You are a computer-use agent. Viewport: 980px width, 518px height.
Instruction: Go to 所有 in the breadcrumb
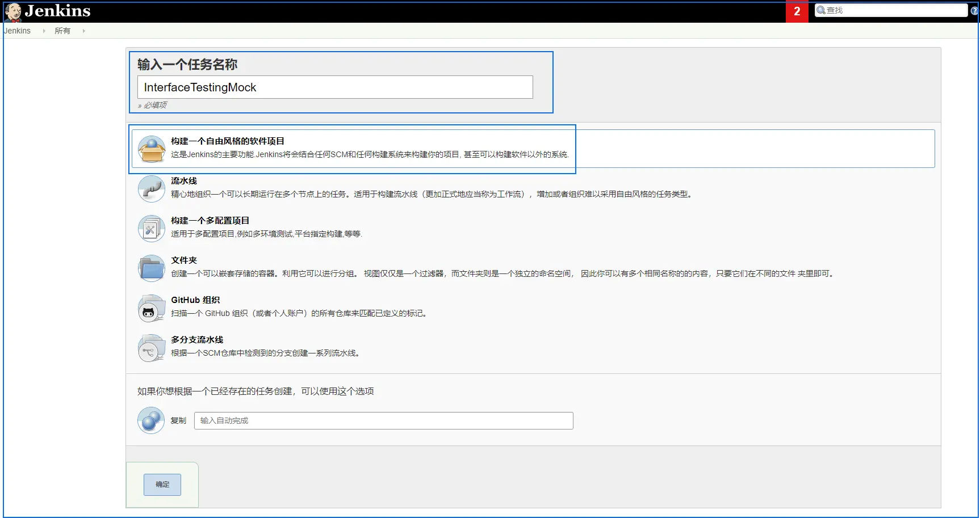point(63,31)
